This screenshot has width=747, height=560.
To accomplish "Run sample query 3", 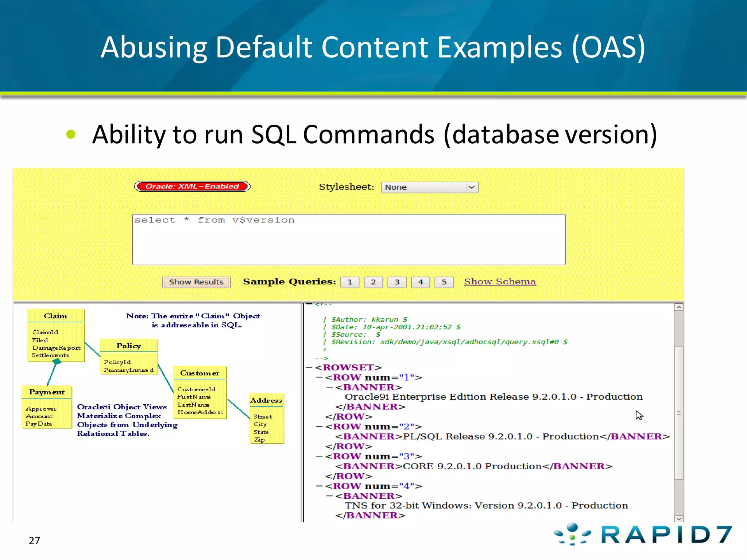I will pyautogui.click(x=397, y=282).
